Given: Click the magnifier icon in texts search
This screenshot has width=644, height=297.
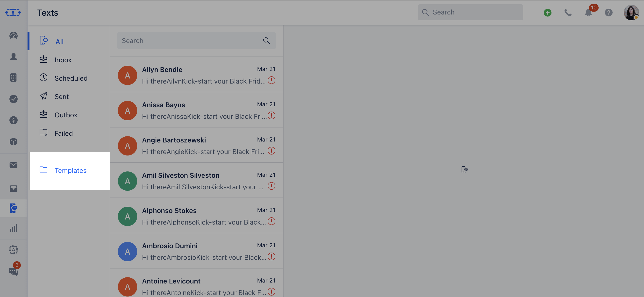Looking at the screenshot, I should [x=266, y=41].
